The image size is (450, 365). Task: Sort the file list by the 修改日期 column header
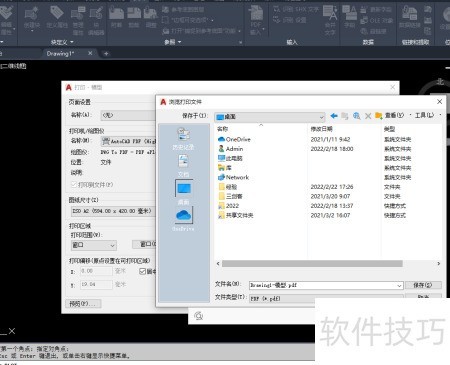pos(345,129)
